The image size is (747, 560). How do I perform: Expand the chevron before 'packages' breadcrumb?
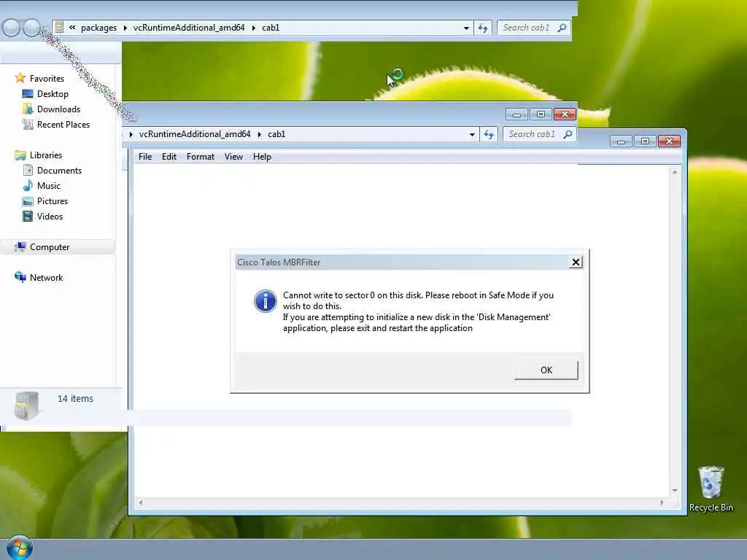click(x=72, y=28)
